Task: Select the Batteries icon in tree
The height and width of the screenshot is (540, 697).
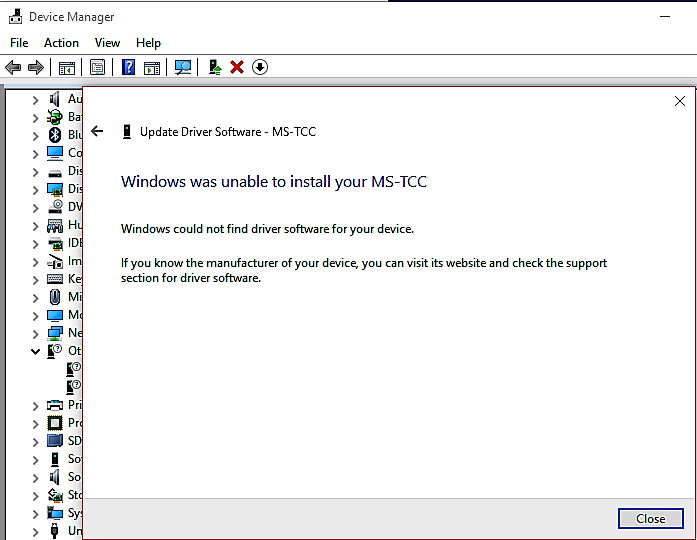Action: click(x=55, y=117)
